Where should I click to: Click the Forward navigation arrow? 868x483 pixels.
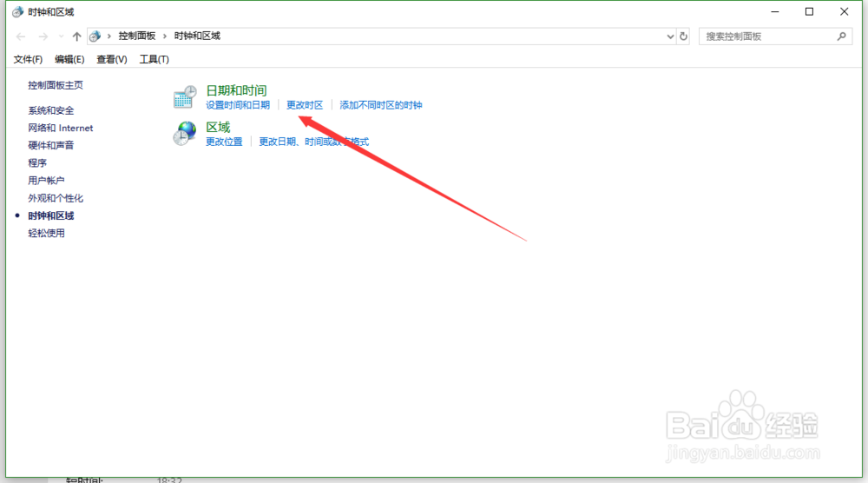point(43,36)
